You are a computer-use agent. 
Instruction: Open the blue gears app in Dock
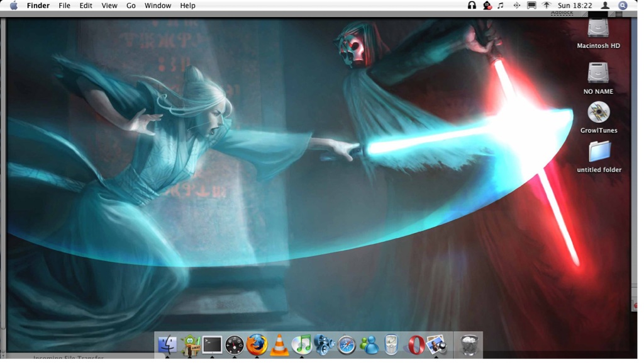pos(324,344)
